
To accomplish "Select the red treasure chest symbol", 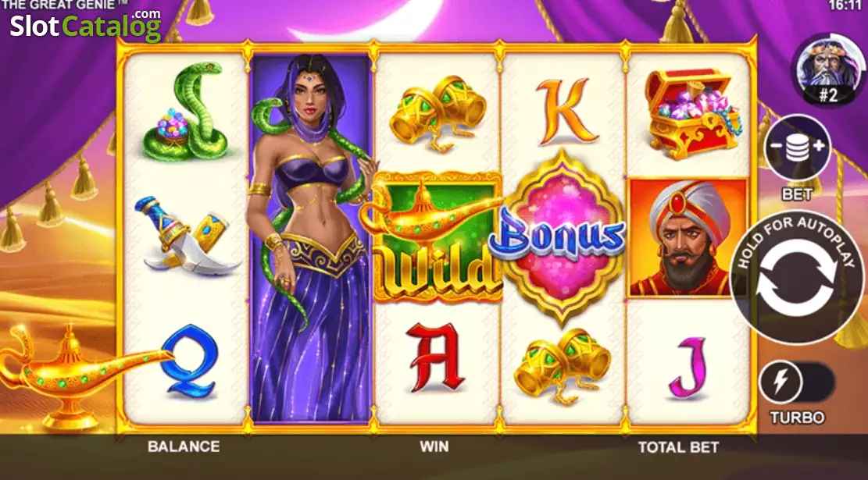I will pyautogui.click(x=692, y=112).
